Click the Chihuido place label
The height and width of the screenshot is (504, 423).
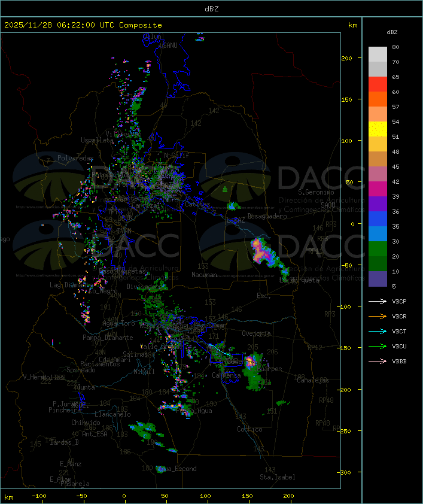tap(86, 423)
